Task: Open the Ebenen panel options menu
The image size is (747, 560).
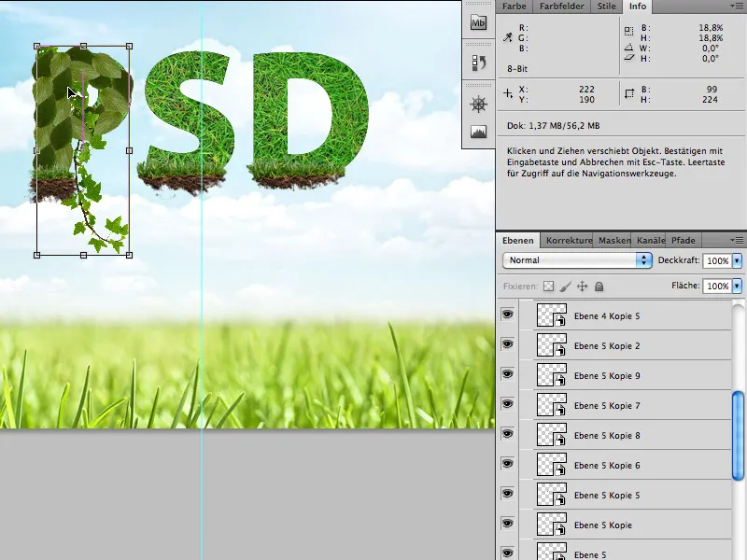Action: tap(737, 240)
